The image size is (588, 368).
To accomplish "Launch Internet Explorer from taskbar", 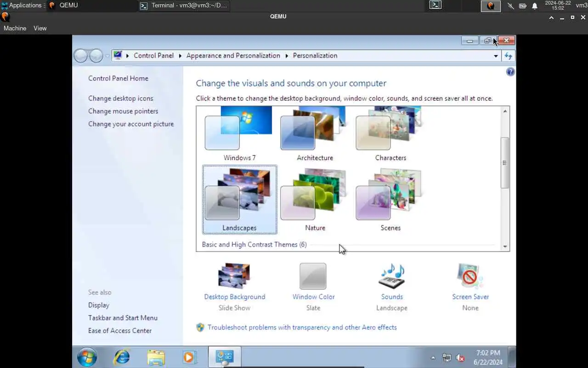I will [x=122, y=357].
